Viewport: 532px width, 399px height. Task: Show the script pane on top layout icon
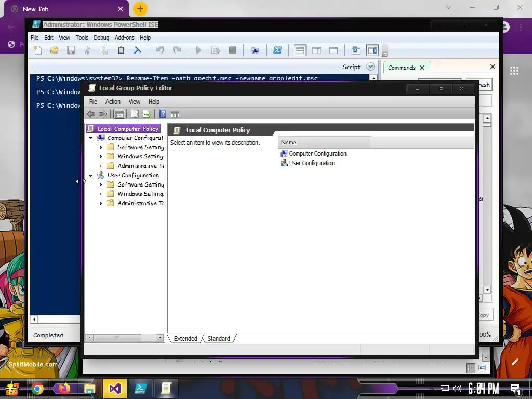point(300,50)
